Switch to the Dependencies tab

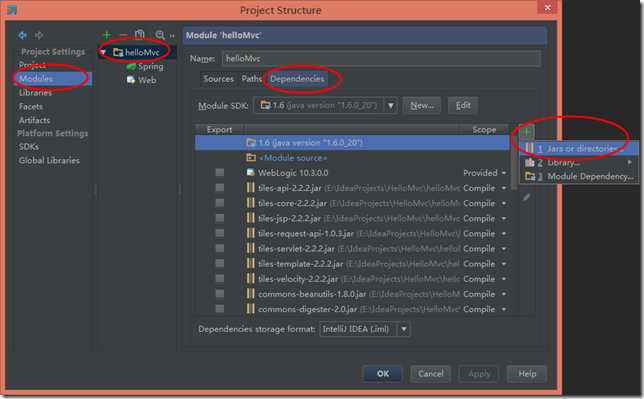tap(297, 78)
